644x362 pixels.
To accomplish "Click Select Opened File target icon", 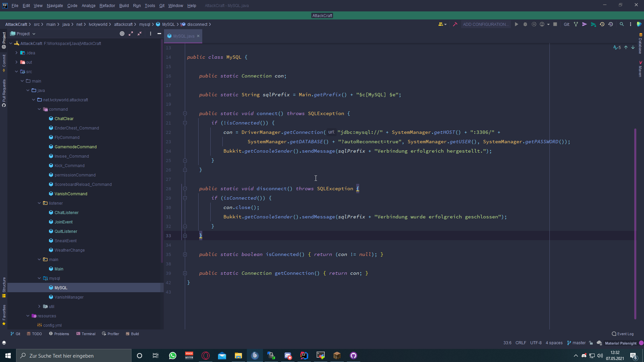I will coord(122,34).
